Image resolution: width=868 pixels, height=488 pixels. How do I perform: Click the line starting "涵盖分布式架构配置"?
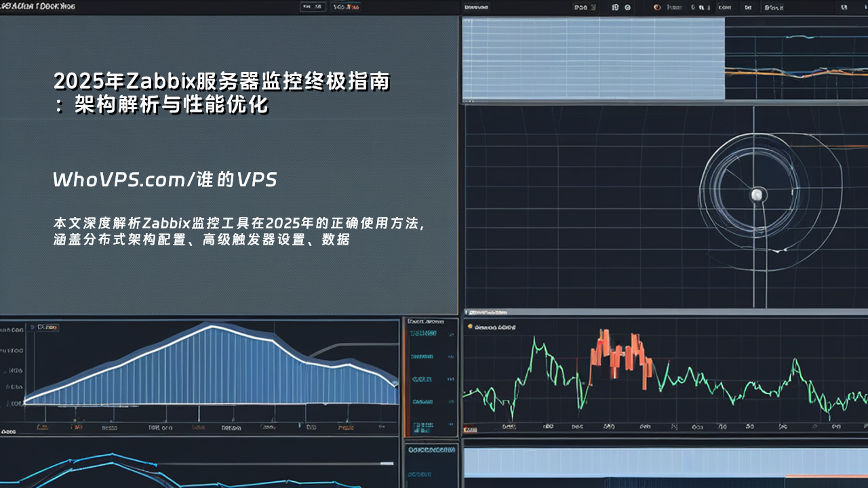click(201, 239)
